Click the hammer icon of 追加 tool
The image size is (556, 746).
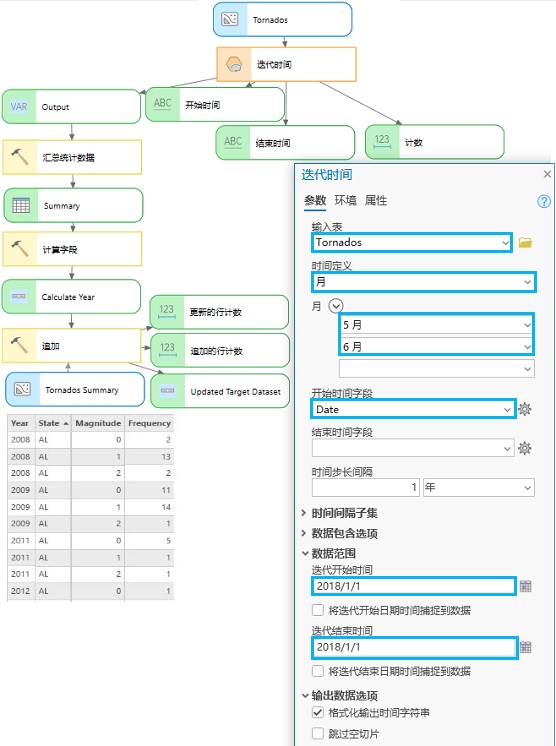20,345
